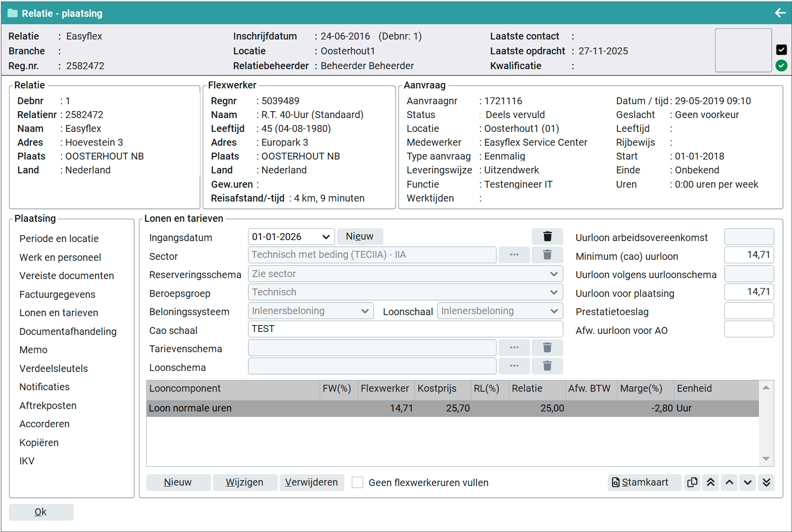Select Verdeelsleutels in the Plaatsing menu
This screenshot has width=792, height=532.
pos(53,368)
